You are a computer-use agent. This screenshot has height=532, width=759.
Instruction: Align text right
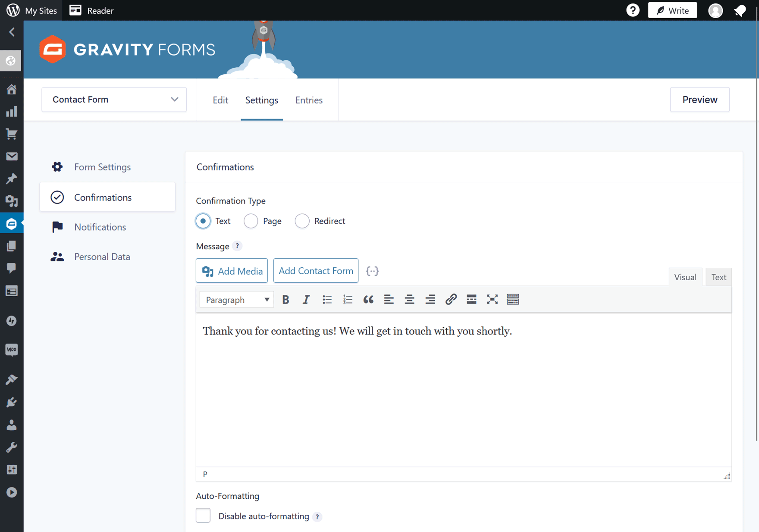[430, 300]
